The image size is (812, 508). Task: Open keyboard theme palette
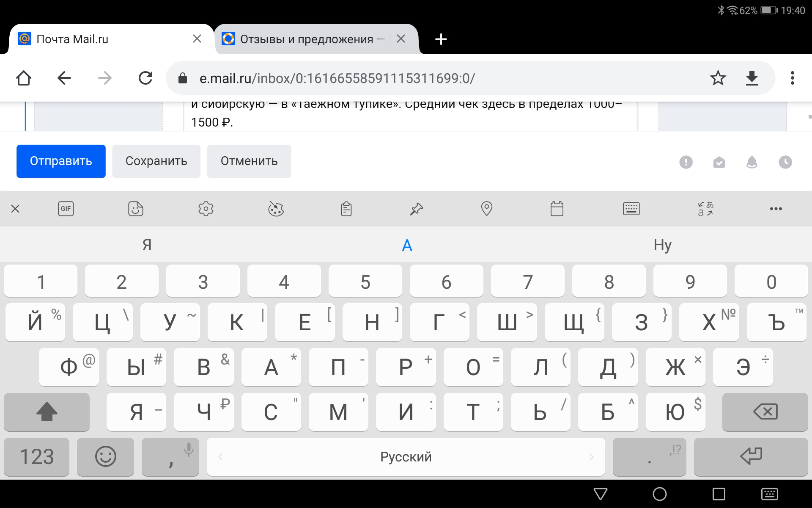click(x=276, y=209)
